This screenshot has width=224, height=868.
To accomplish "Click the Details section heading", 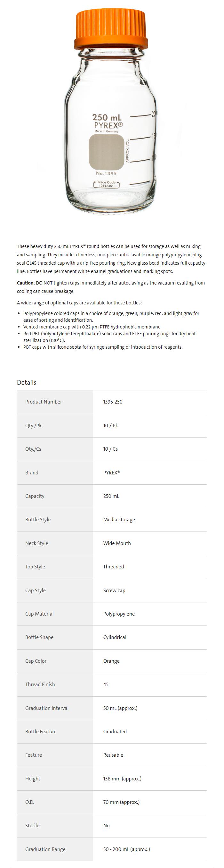I will click(x=27, y=382).
